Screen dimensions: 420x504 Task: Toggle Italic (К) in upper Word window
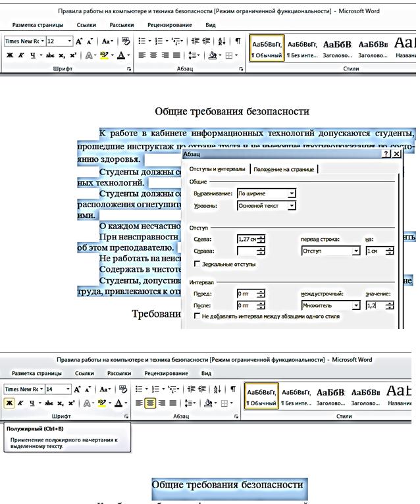tap(21, 55)
